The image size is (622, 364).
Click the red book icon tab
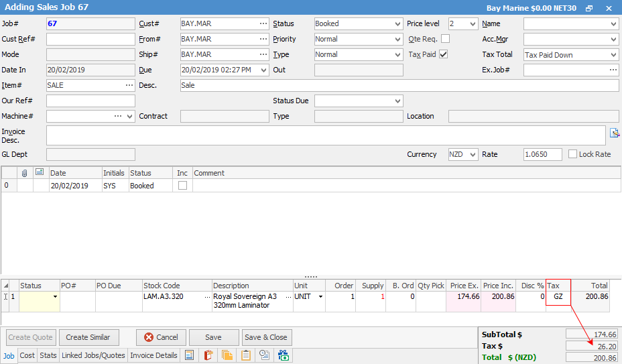(x=208, y=355)
